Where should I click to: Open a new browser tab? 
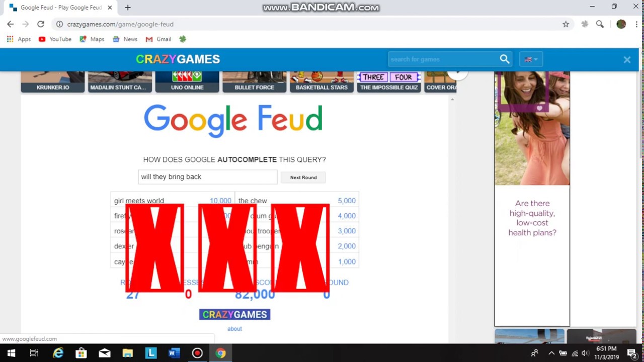(128, 8)
